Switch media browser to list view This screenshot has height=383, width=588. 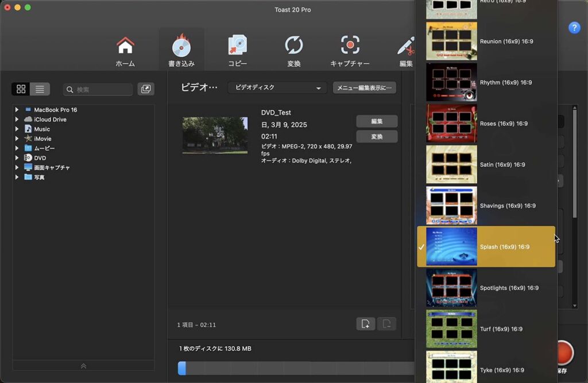(x=40, y=89)
